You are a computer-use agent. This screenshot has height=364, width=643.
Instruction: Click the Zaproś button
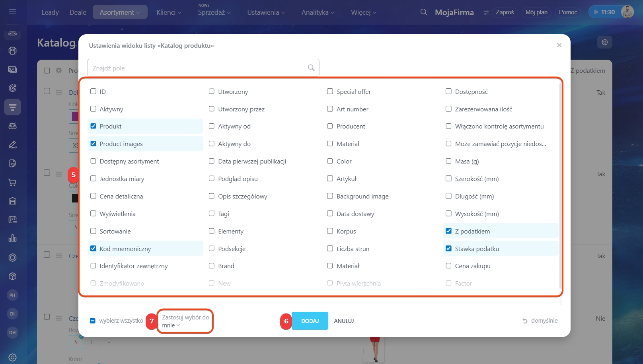point(505,12)
